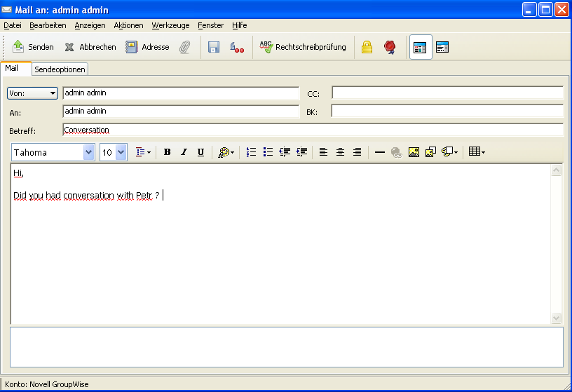Image resolution: width=572 pixels, height=392 pixels.
Task: Click the misspelled word Petr in message
Action: pos(144,196)
